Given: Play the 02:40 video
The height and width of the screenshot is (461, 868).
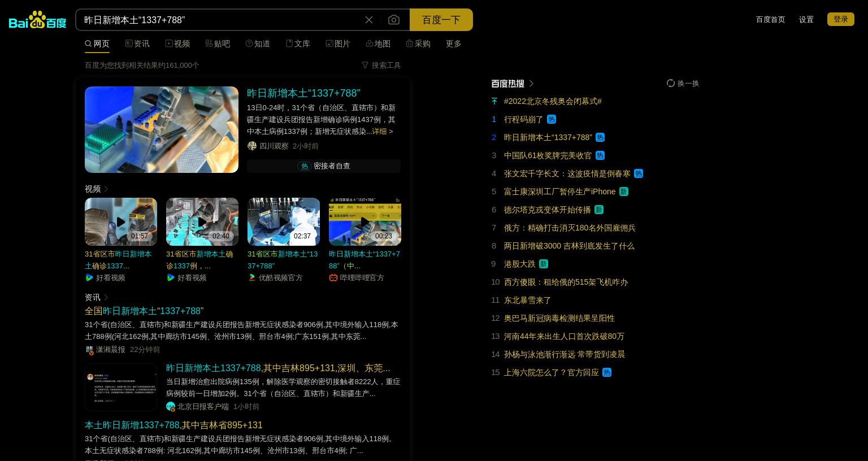Looking at the screenshot, I should [x=202, y=221].
